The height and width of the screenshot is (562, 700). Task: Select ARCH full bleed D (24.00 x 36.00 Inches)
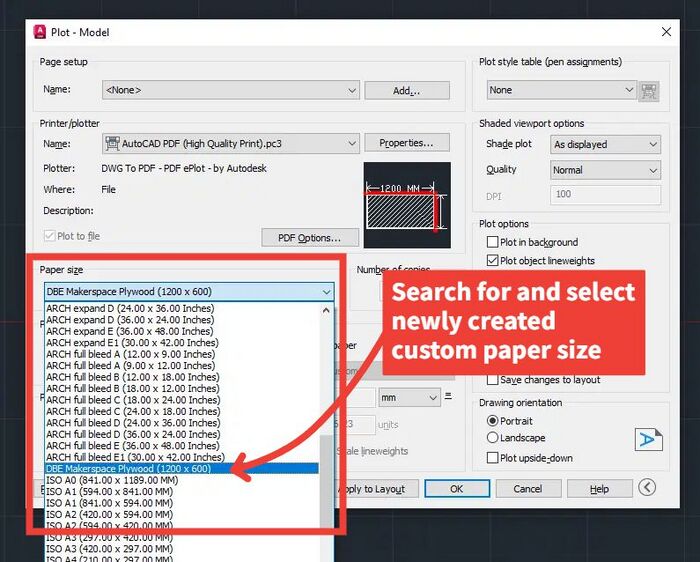(182, 423)
